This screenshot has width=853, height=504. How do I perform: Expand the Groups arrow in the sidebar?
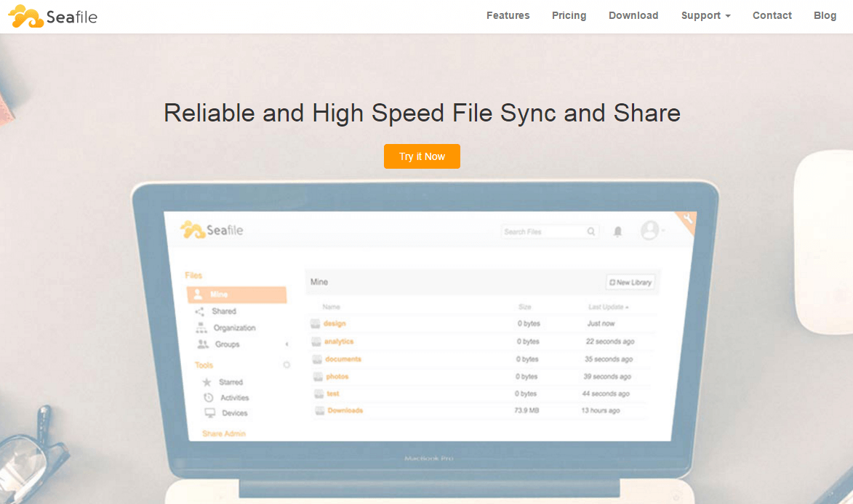point(287,344)
